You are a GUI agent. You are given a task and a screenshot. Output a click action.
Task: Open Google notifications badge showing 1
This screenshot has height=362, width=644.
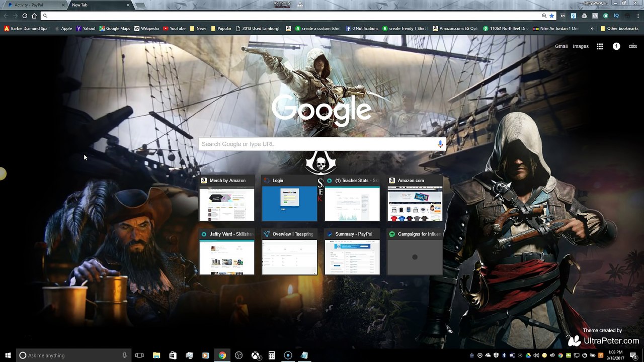pos(616,46)
